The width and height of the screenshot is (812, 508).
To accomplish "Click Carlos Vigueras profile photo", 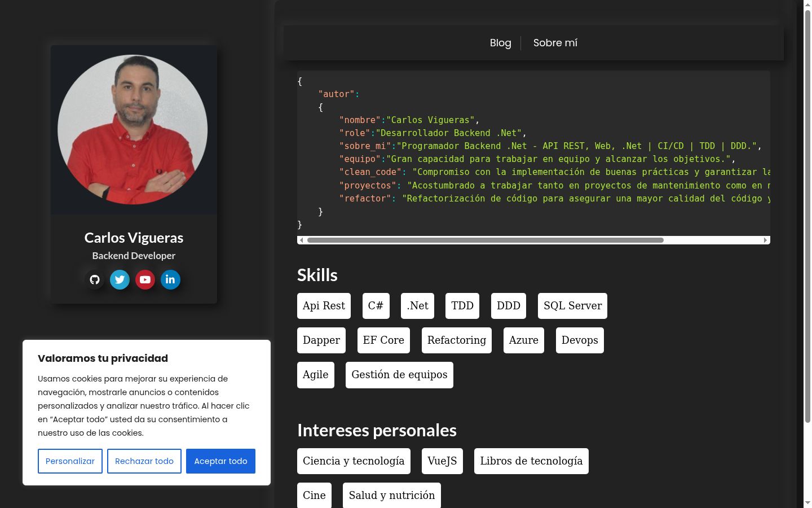I will click(x=133, y=129).
